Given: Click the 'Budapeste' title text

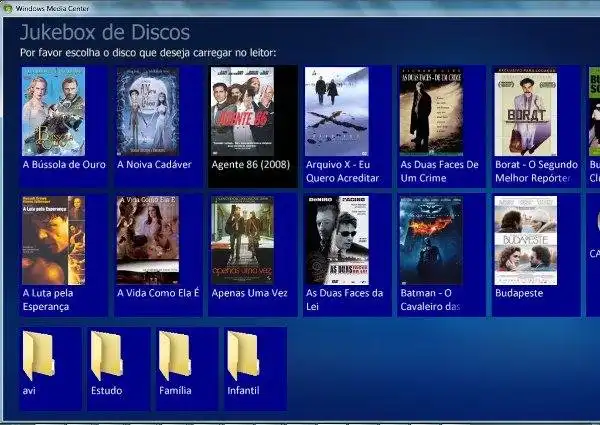Looking at the screenshot, I should click(x=519, y=293).
